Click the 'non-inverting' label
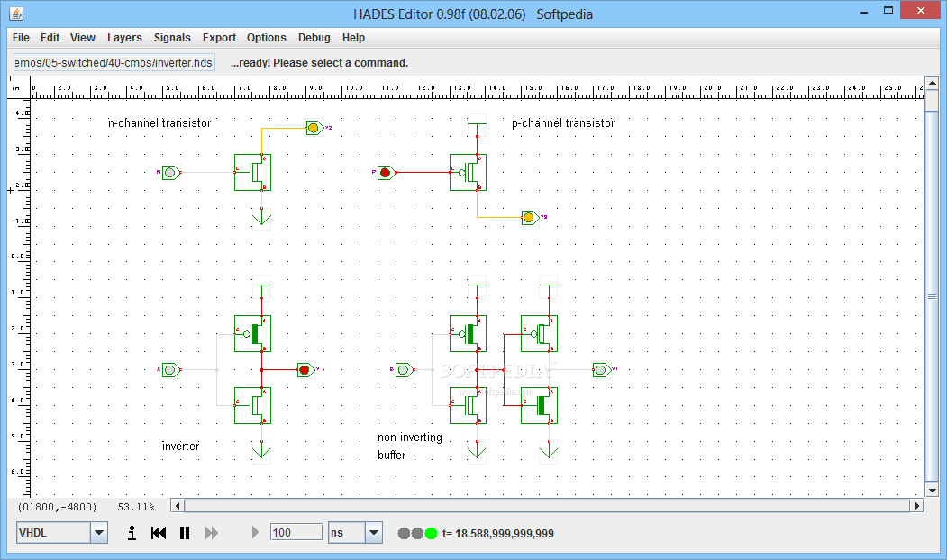The image size is (947, 560). pos(409,438)
